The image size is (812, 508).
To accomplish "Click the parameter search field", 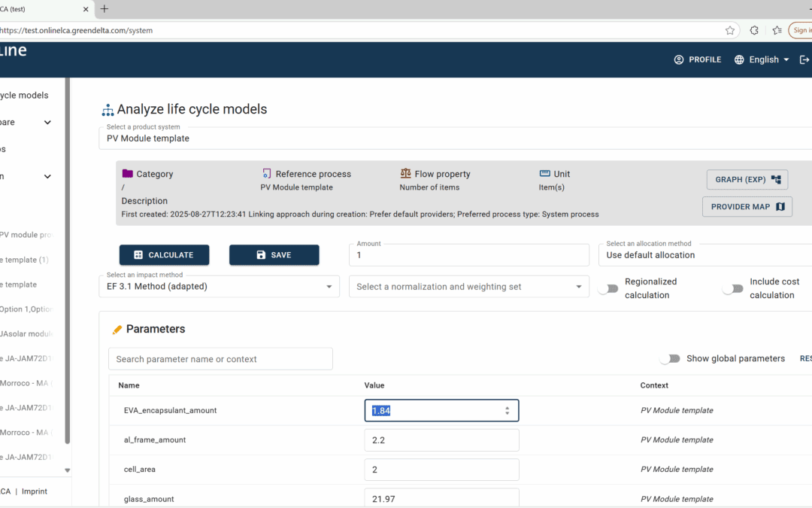I will [x=220, y=359].
